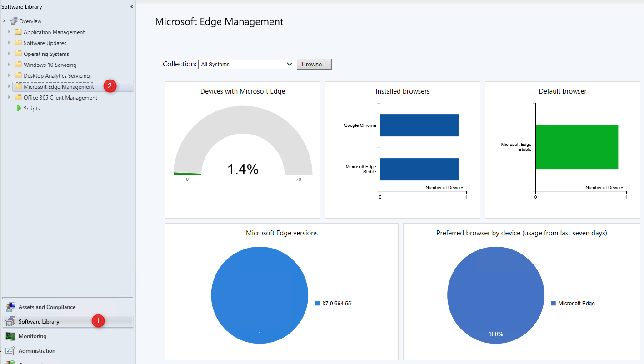Click the Preferred browser by device pie chart
This screenshot has width=644, height=364.
tap(495, 296)
